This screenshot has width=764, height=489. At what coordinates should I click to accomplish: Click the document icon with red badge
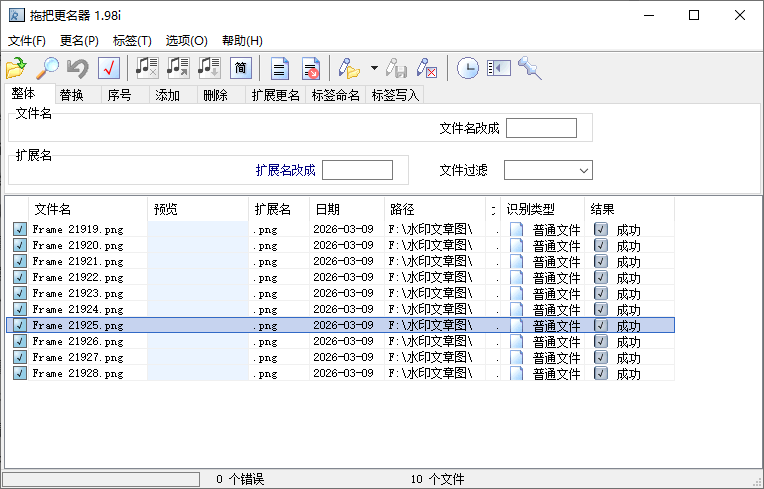tap(310, 68)
